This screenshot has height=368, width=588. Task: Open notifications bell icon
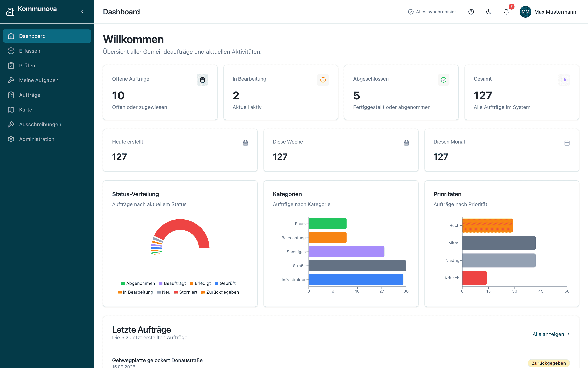(x=506, y=12)
